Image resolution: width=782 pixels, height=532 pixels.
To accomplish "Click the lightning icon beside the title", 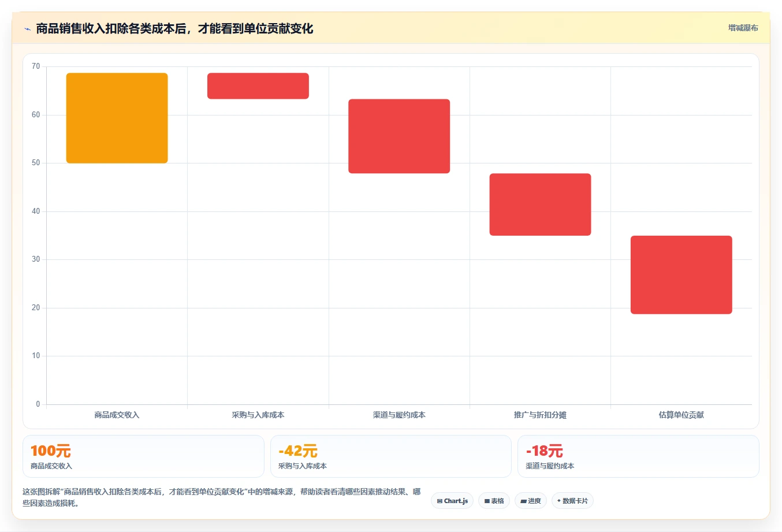I will 27,29.
